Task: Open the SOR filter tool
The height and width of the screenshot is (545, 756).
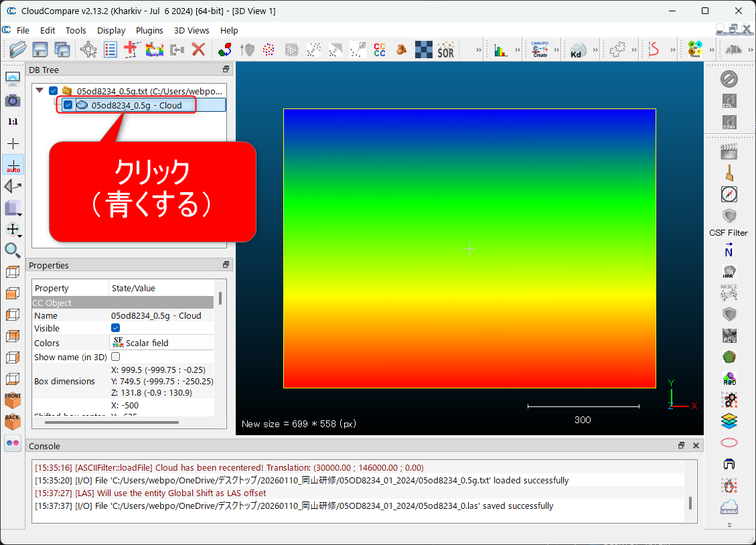Action: click(x=445, y=49)
